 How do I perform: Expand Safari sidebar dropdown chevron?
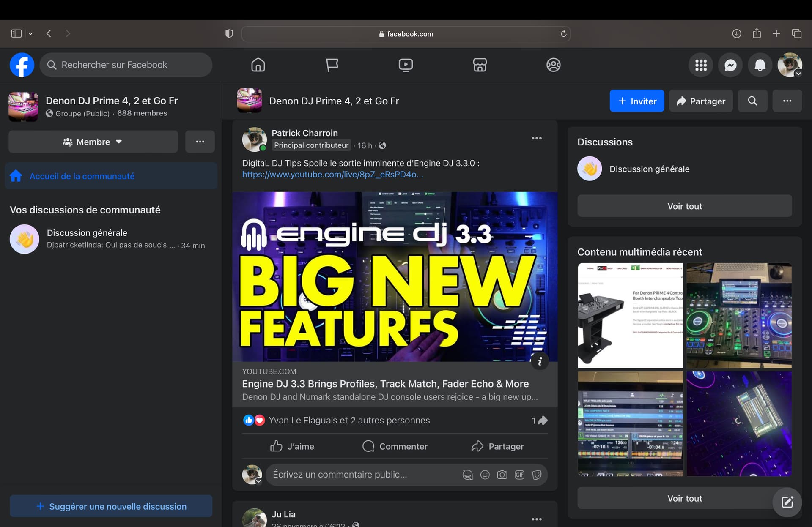pyautogui.click(x=30, y=33)
